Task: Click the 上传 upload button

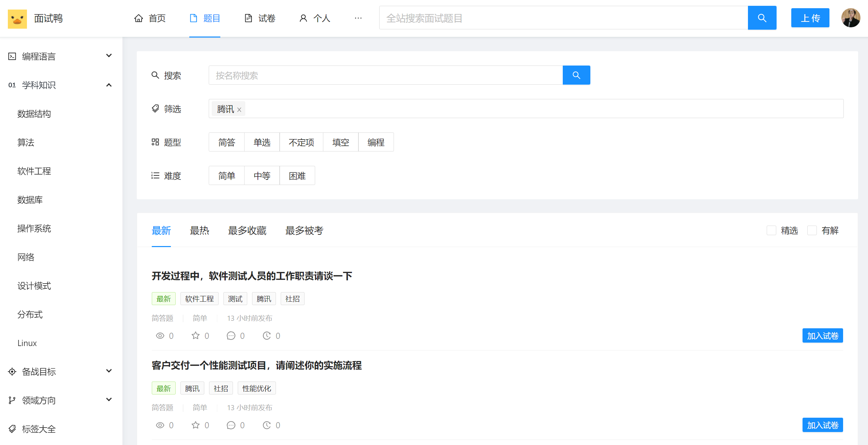Action: (810, 18)
